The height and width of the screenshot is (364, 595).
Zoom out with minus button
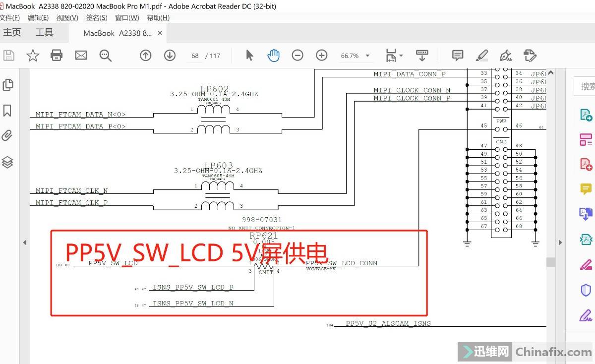297,56
